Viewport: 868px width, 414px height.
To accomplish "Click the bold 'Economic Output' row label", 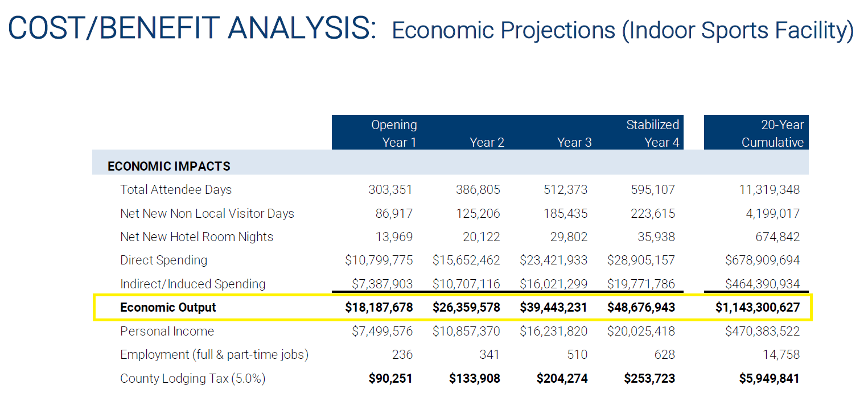I will tap(168, 308).
